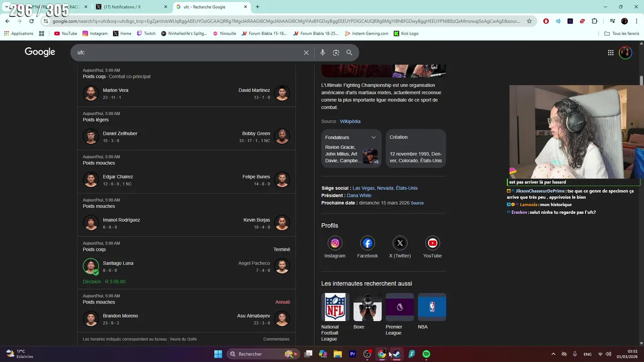The height and width of the screenshot is (362, 644).
Task: Open Google Lens image search
Action: (x=336, y=52)
